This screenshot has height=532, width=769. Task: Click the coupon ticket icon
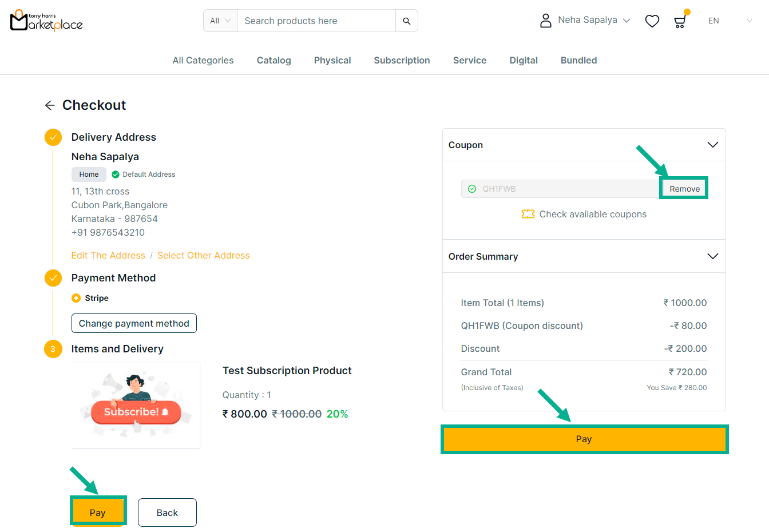[x=528, y=214]
